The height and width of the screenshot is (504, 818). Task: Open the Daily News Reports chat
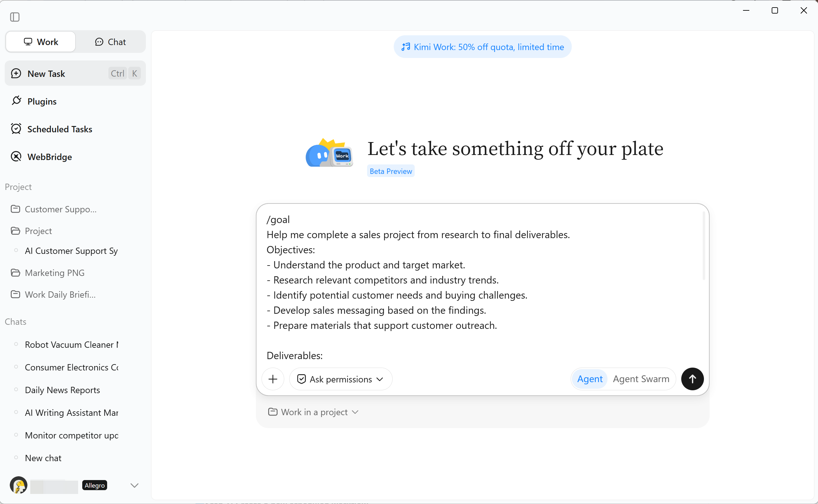75,390
